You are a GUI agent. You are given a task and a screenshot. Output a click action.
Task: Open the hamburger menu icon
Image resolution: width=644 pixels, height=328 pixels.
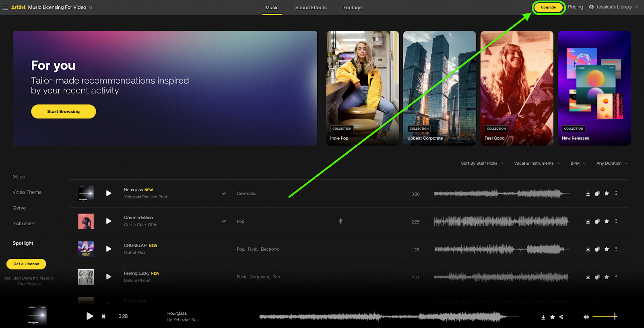(5, 8)
